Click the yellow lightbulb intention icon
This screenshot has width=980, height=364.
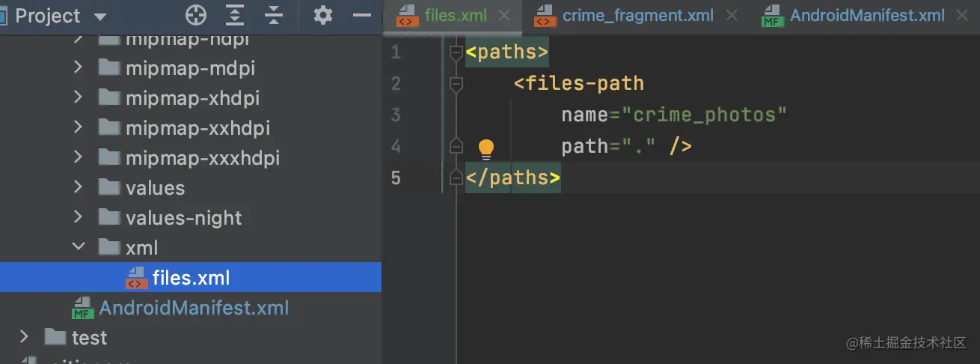486,149
